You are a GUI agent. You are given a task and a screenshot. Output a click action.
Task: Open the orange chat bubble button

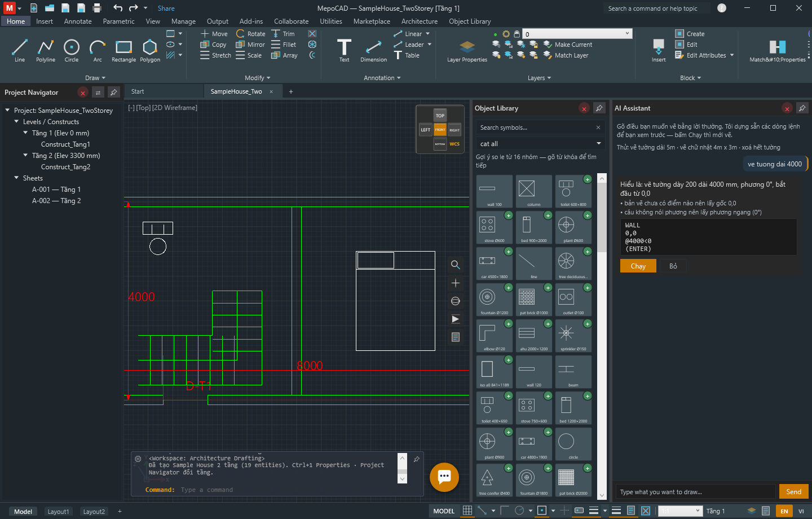pyautogui.click(x=444, y=477)
